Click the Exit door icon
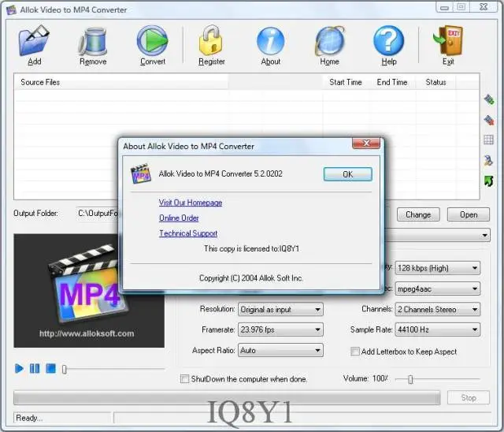Screen dimensions: 504x432 [x=448, y=40]
